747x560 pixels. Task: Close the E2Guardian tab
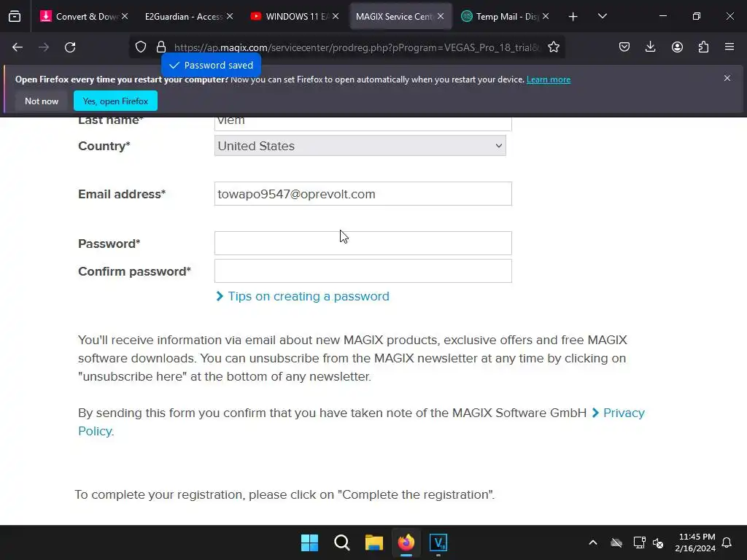[230, 16]
